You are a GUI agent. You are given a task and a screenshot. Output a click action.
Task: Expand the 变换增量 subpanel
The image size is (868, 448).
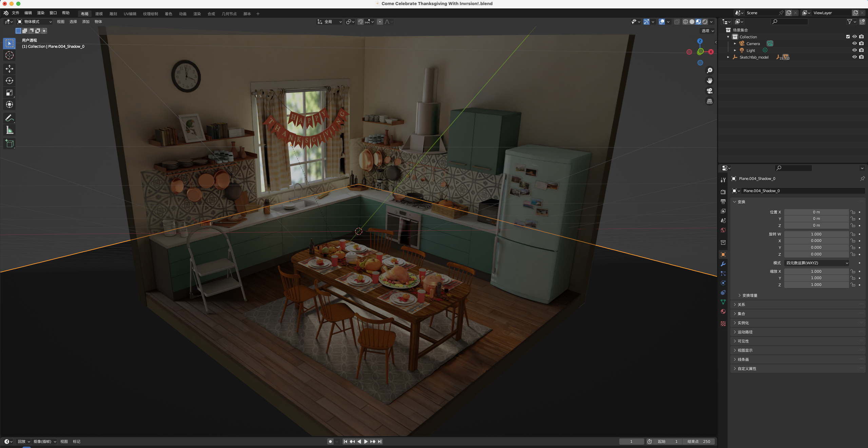pos(750,296)
